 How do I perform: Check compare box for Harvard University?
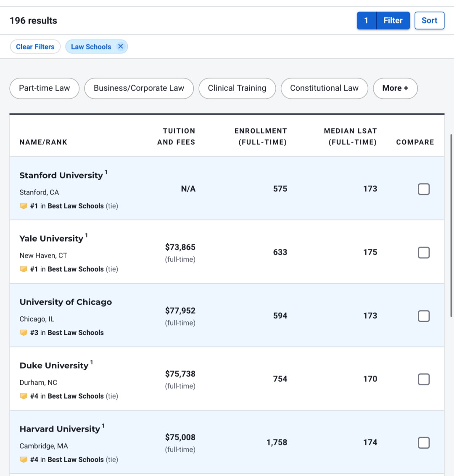coord(424,443)
